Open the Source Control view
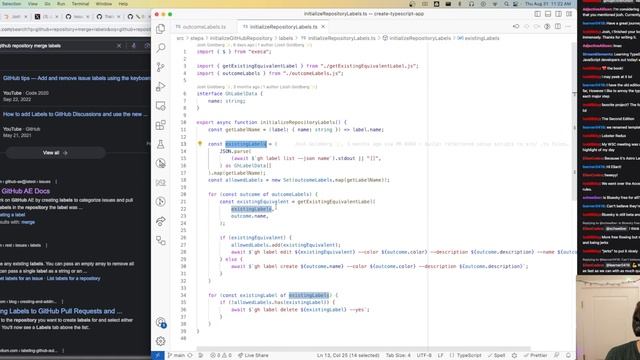The height and width of the screenshot is (360, 640). tap(160, 67)
